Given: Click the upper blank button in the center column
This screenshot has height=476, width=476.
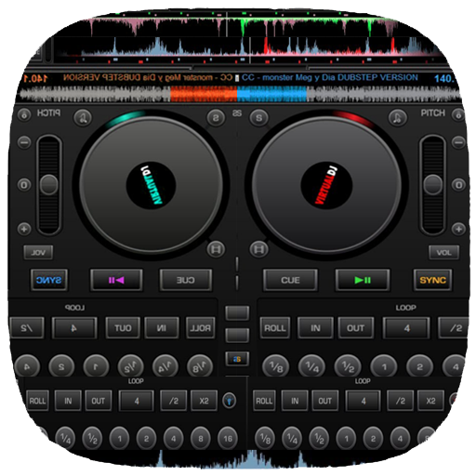Looking at the screenshot, I should [x=237, y=312].
